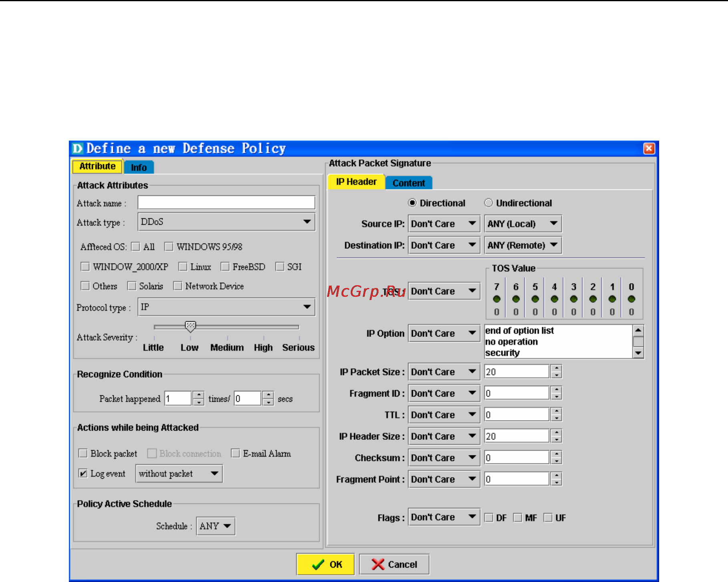
Task: Click the Cancel button
Action: [394, 564]
